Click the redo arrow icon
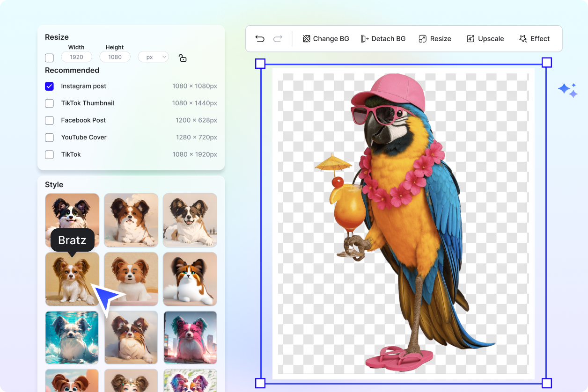The width and height of the screenshot is (588, 392). pos(278,39)
